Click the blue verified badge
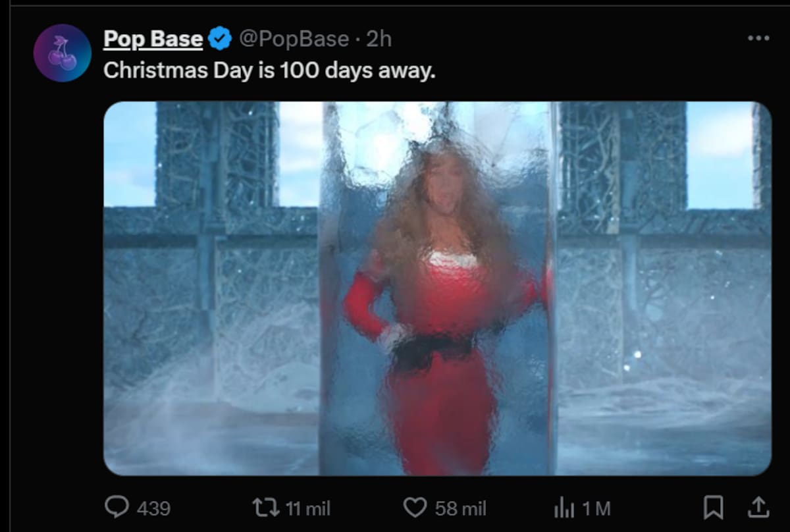790x532 pixels. (220, 40)
